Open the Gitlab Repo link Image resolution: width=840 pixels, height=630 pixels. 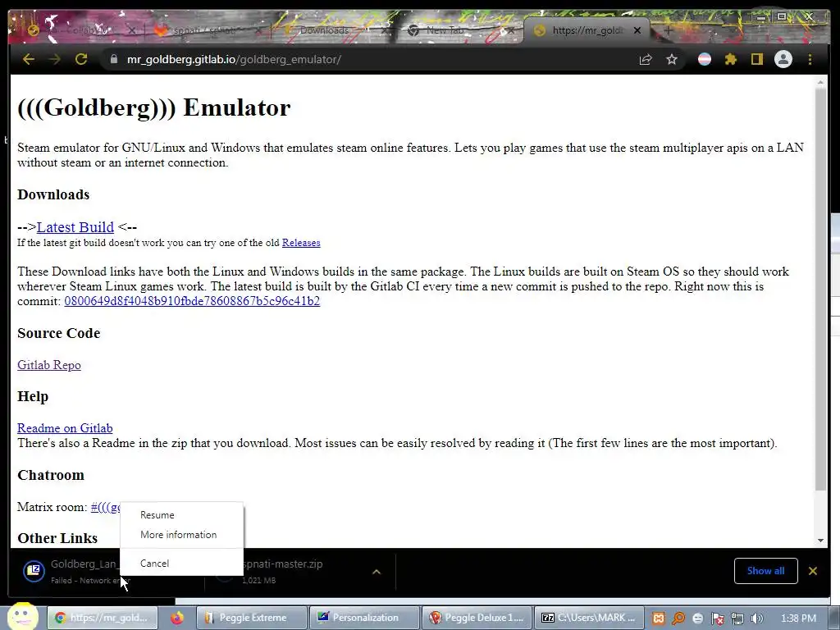click(48, 365)
